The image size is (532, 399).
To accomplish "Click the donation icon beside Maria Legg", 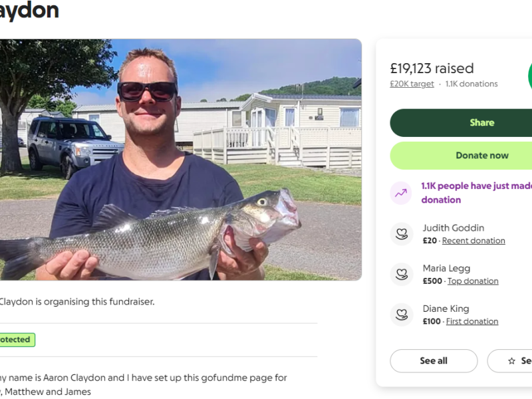I will point(402,274).
